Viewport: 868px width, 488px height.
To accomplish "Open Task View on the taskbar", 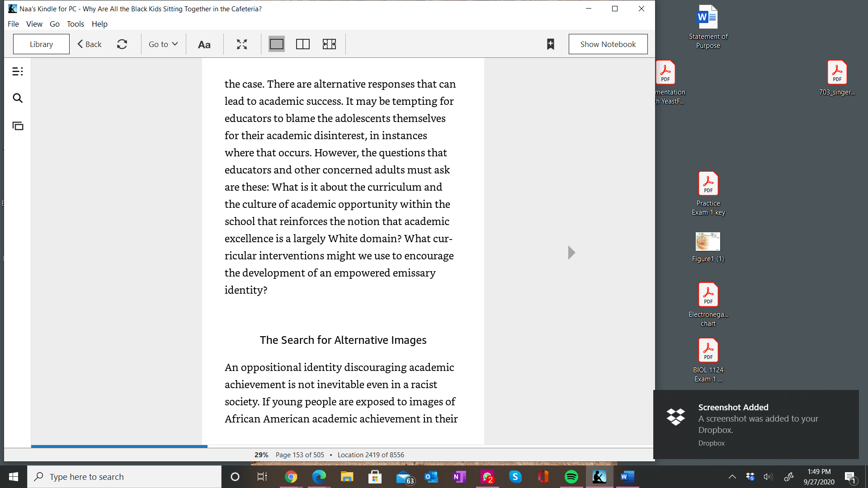I will 262,477.
